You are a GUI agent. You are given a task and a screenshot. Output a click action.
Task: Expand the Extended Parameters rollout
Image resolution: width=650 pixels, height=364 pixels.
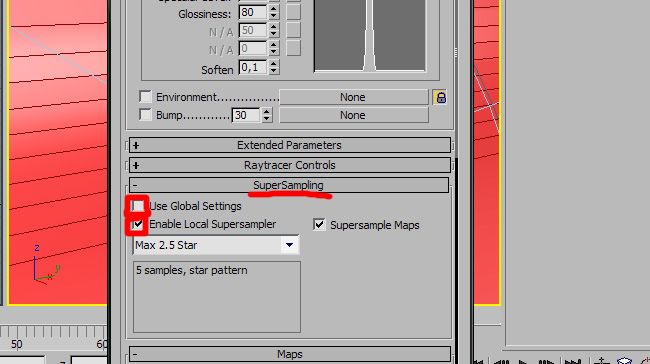(x=289, y=145)
